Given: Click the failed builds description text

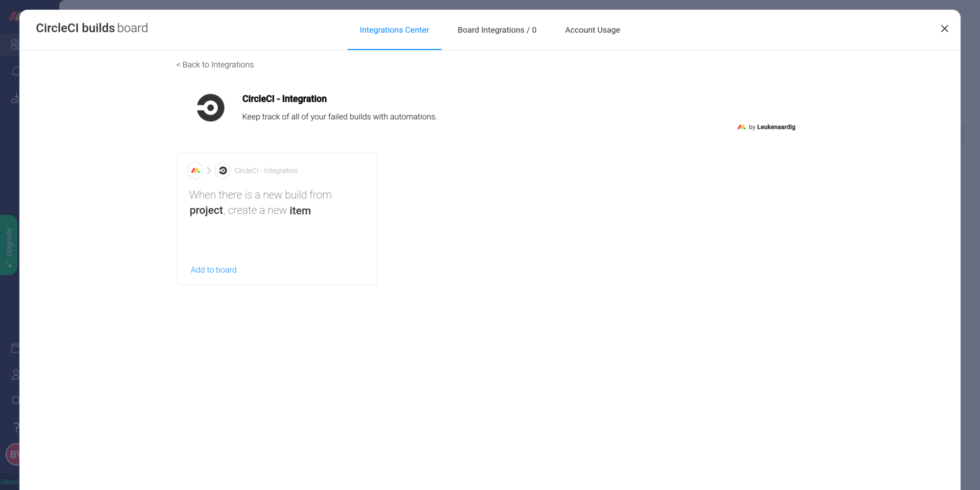Looking at the screenshot, I should (x=339, y=117).
